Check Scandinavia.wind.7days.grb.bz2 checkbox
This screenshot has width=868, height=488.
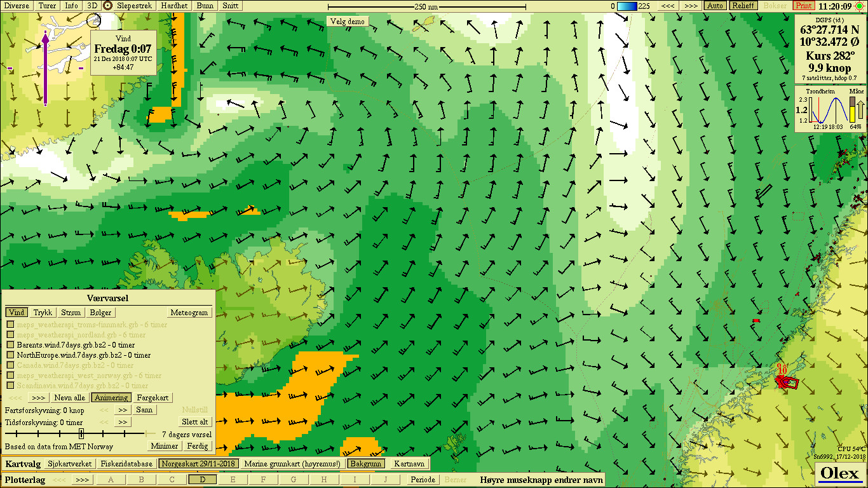pyautogui.click(x=10, y=386)
